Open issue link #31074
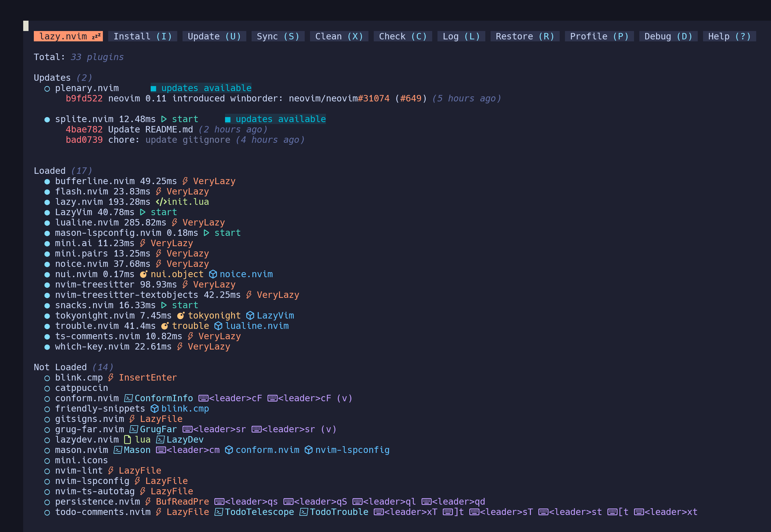This screenshot has width=771, height=532. pos(373,98)
